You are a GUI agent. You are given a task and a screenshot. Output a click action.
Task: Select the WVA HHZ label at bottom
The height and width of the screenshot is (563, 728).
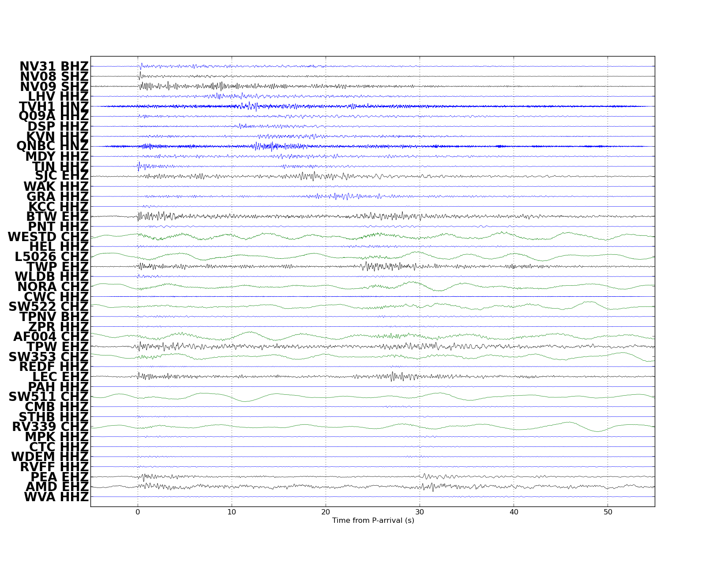(56, 497)
